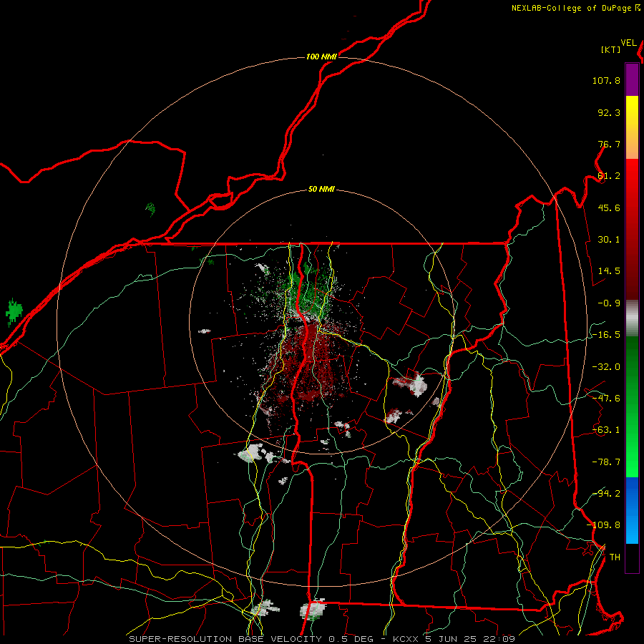Click the -47.6 velocity scale value
644x644 pixels.
tap(606, 399)
